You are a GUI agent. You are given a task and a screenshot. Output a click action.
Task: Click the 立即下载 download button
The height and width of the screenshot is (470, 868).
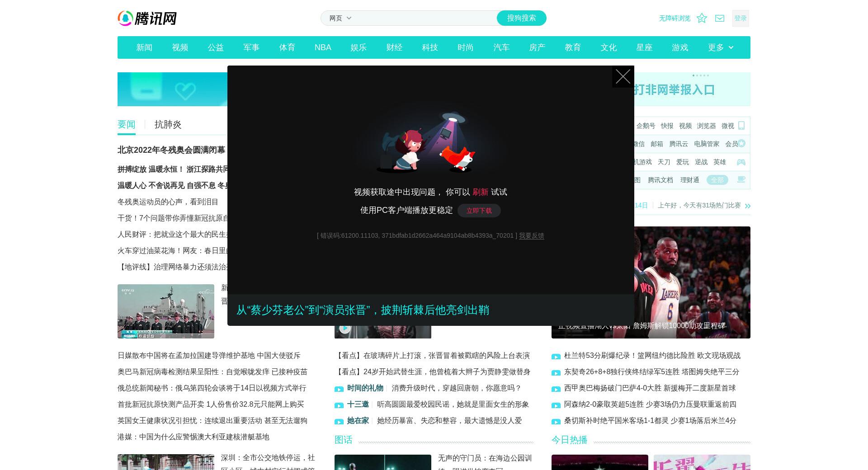(479, 211)
